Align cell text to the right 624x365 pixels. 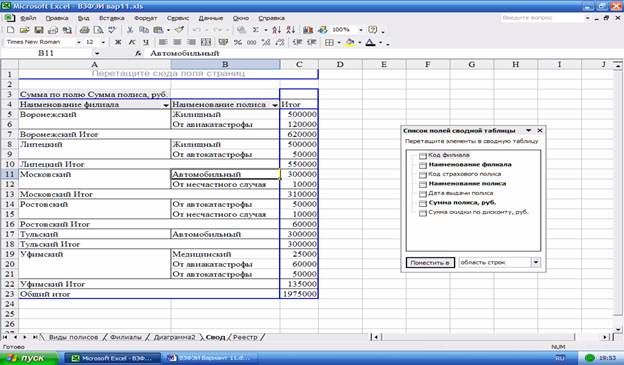[191, 42]
